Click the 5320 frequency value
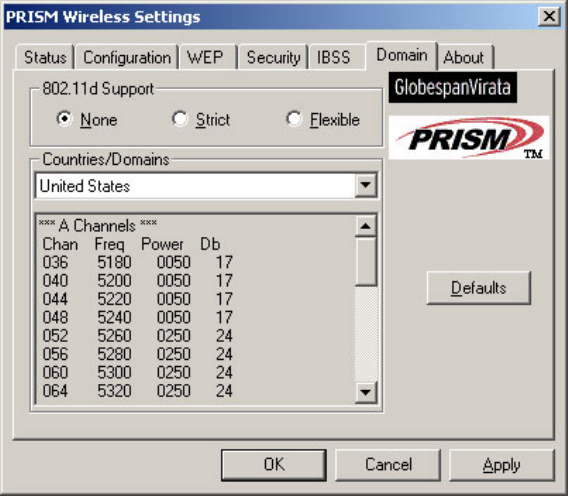The width and height of the screenshot is (568, 496). pos(114,391)
